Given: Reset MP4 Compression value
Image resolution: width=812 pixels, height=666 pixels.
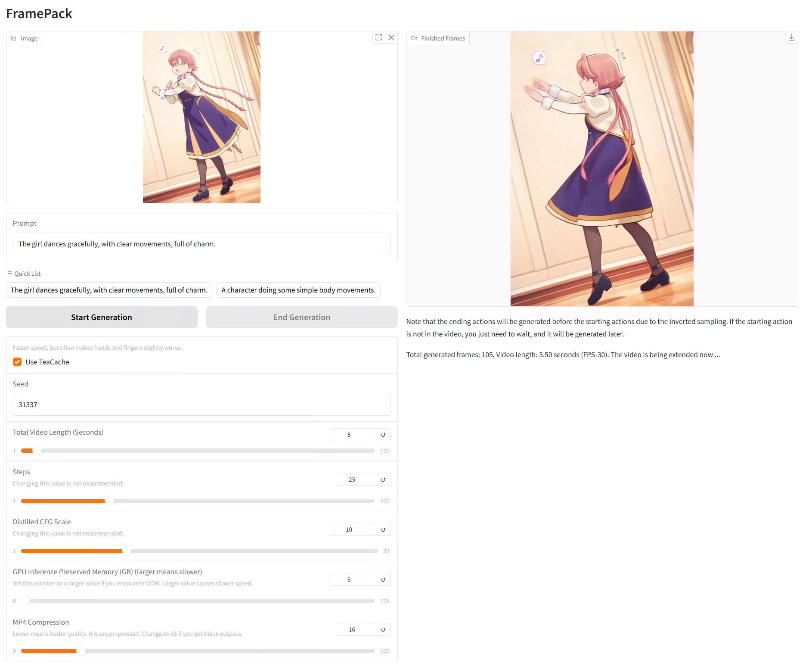Looking at the screenshot, I should point(383,629).
